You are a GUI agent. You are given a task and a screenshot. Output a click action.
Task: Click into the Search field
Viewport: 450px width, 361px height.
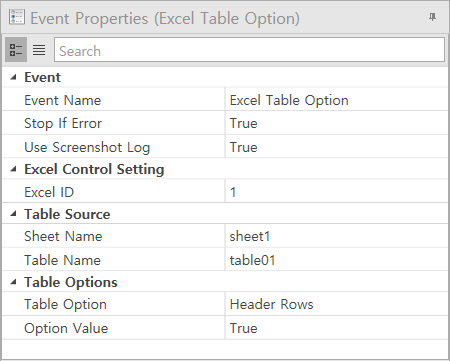[249, 50]
